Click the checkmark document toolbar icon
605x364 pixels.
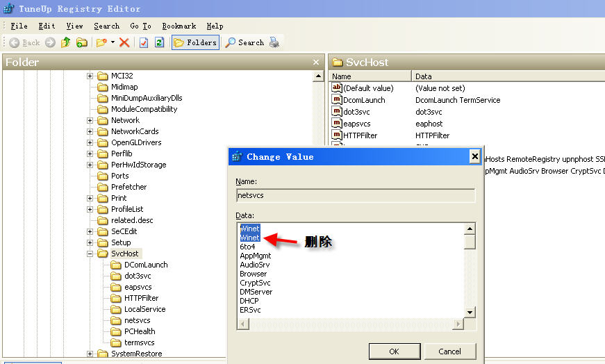pyautogui.click(x=144, y=42)
